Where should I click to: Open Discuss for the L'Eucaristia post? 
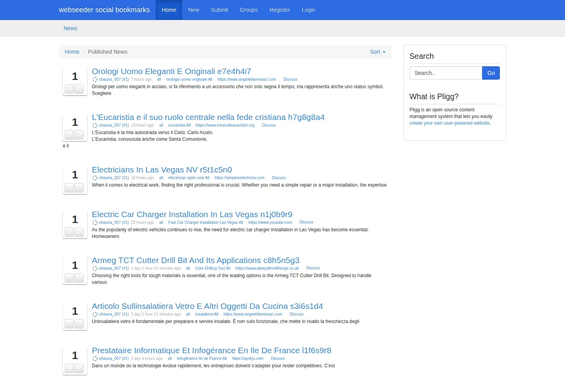269,125
